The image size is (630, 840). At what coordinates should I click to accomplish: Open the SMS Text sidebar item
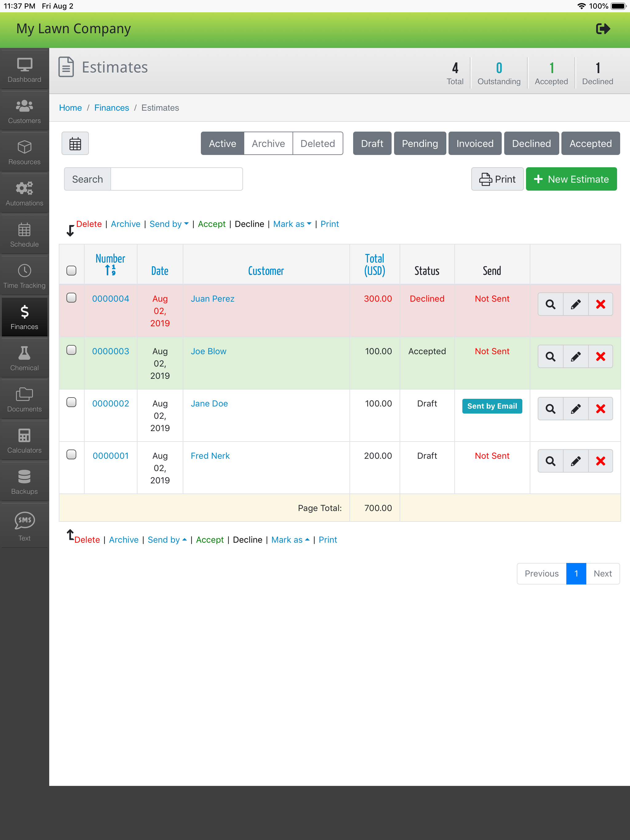(x=24, y=526)
